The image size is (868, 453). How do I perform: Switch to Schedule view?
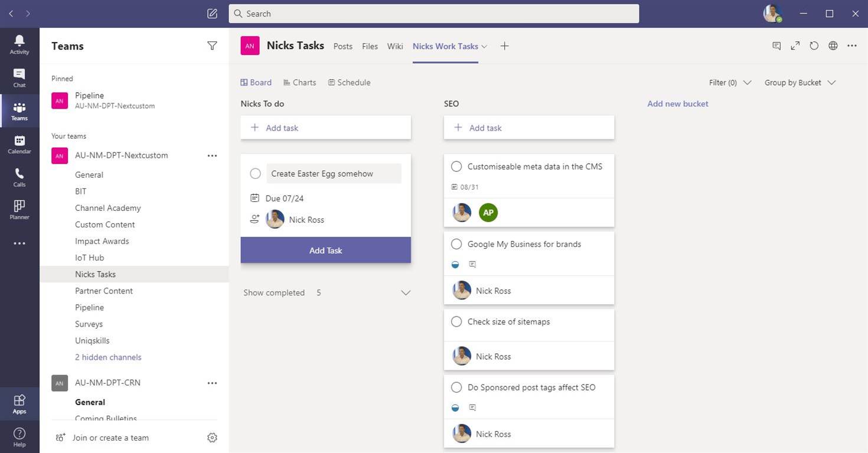click(x=349, y=83)
